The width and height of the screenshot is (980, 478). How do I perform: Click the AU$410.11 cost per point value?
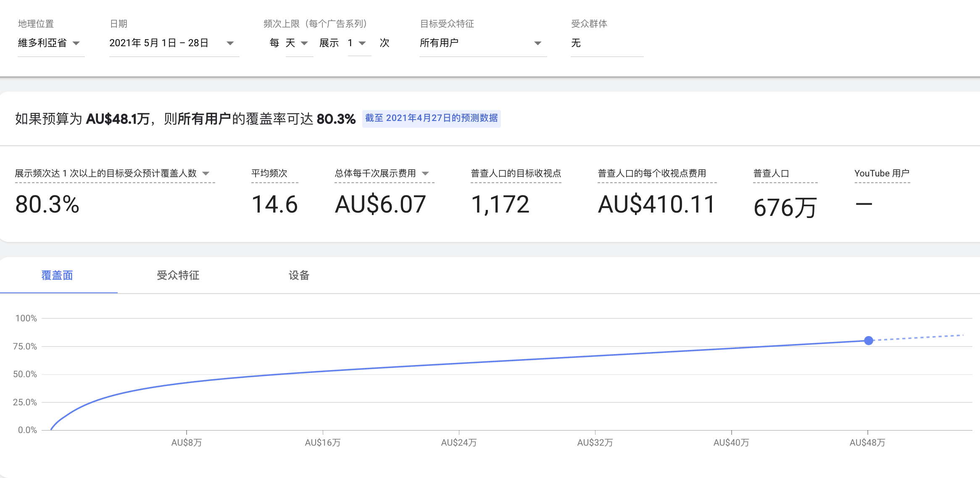[656, 205]
